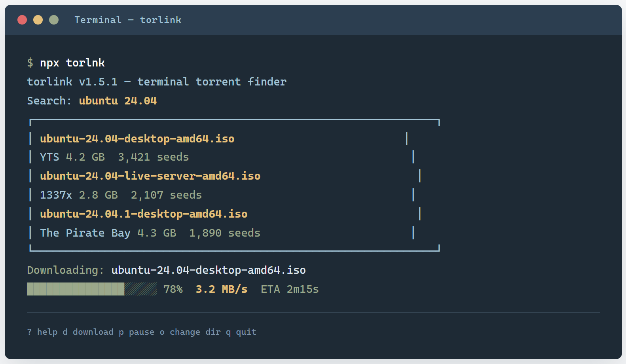
Task: Click the 1337x source label
Action: [x=56, y=195]
